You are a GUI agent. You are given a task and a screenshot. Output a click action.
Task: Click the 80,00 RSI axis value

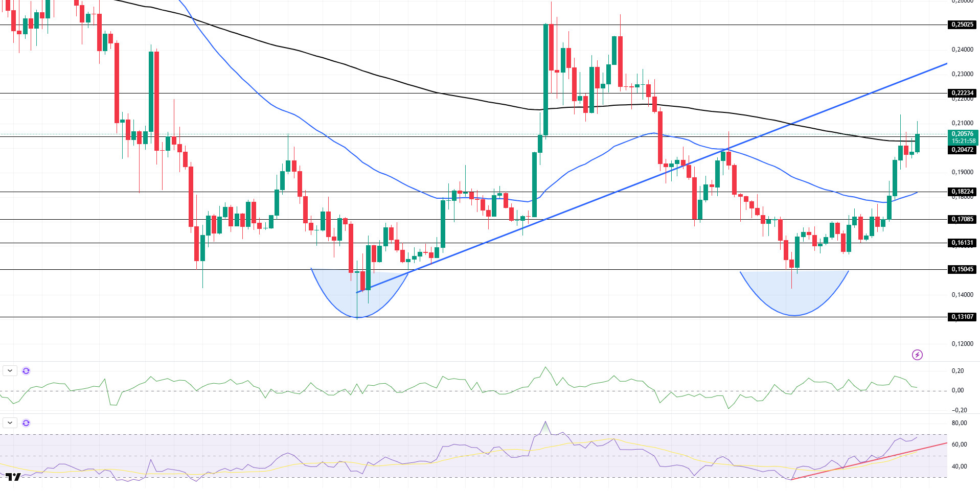coord(959,423)
